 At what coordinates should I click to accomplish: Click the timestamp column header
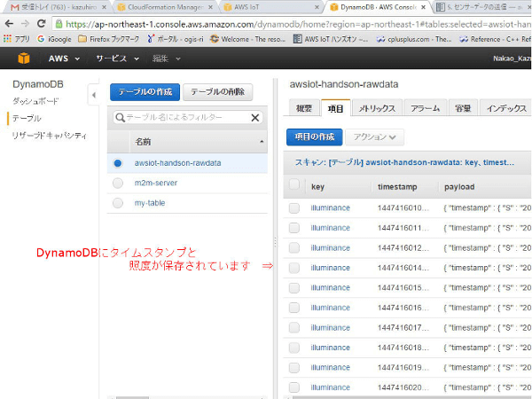pos(397,187)
